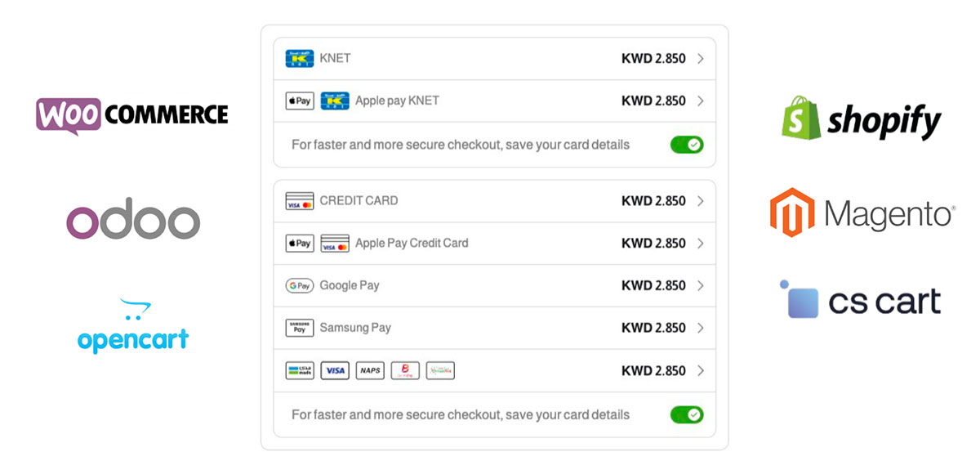The image size is (980, 461).
Task: Open the Google Pay row chevron
Action: pos(701,286)
